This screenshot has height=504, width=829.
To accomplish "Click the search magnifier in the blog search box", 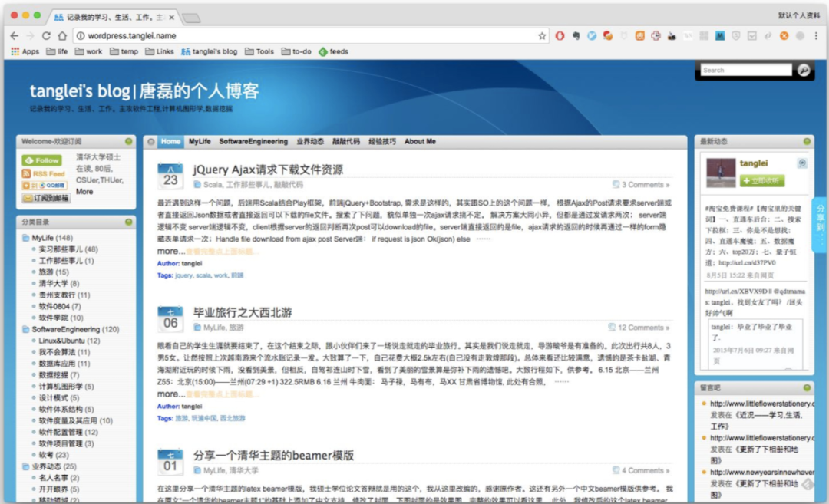I will point(803,70).
